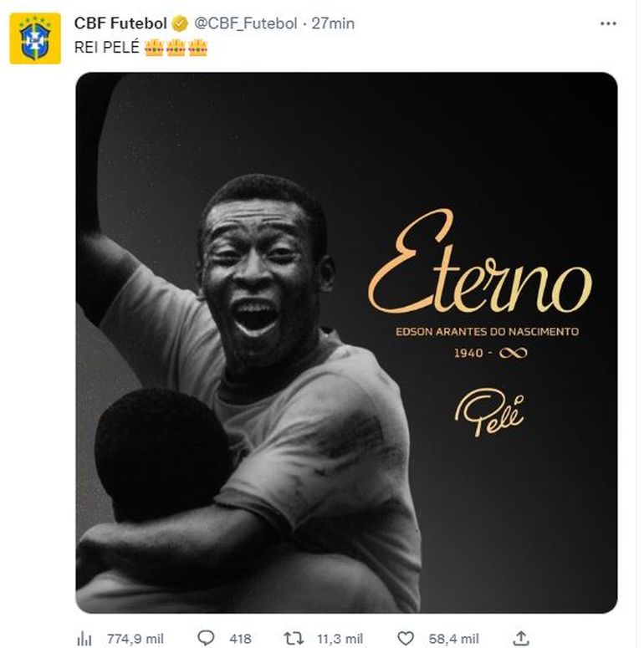Click the 58,4 mil likes count
Screen dimensions: 644x648
click(x=453, y=638)
